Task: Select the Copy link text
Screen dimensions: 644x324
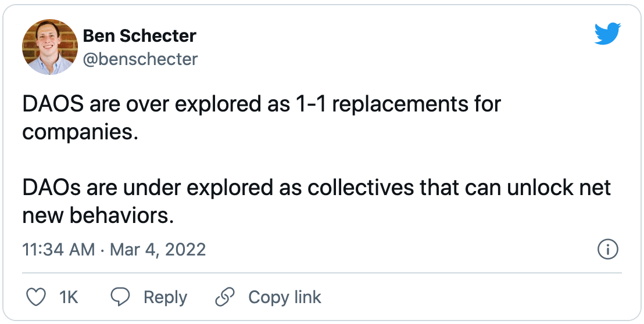Action: pyautogui.click(x=284, y=297)
